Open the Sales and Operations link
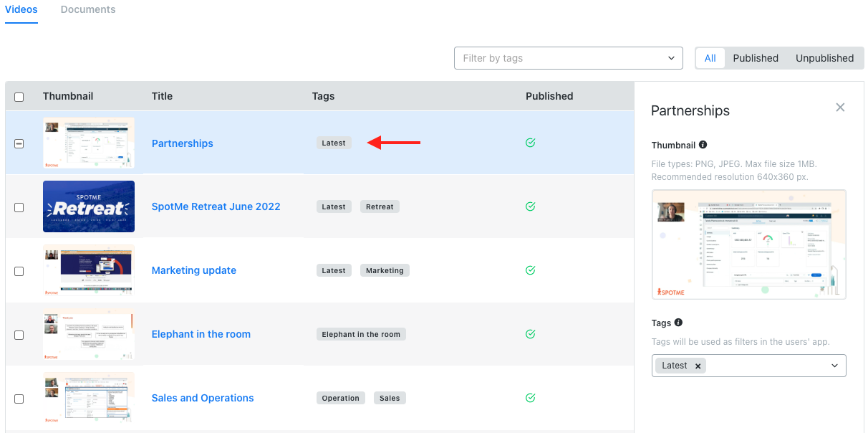The height and width of the screenshot is (433, 868). pos(203,398)
